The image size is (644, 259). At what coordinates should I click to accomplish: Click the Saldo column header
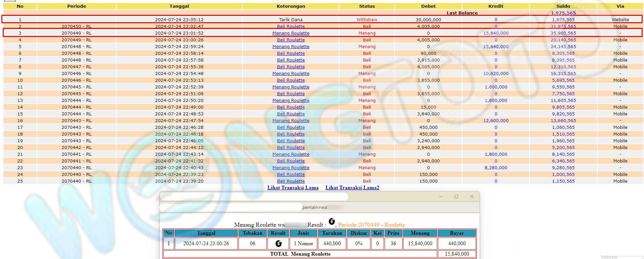pyautogui.click(x=563, y=6)
